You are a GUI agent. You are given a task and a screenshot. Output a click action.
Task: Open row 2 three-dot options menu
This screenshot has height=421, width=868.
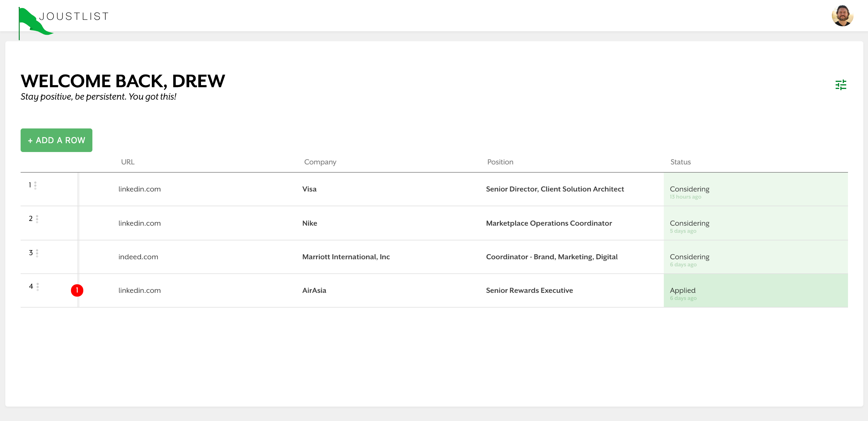coord(37,219)
